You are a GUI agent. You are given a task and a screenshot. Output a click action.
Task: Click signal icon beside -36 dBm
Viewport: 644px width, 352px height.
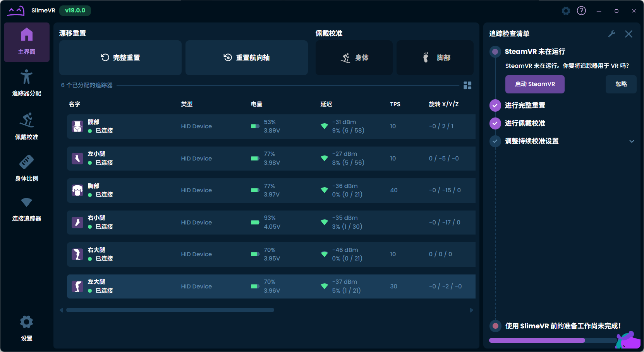325,190
